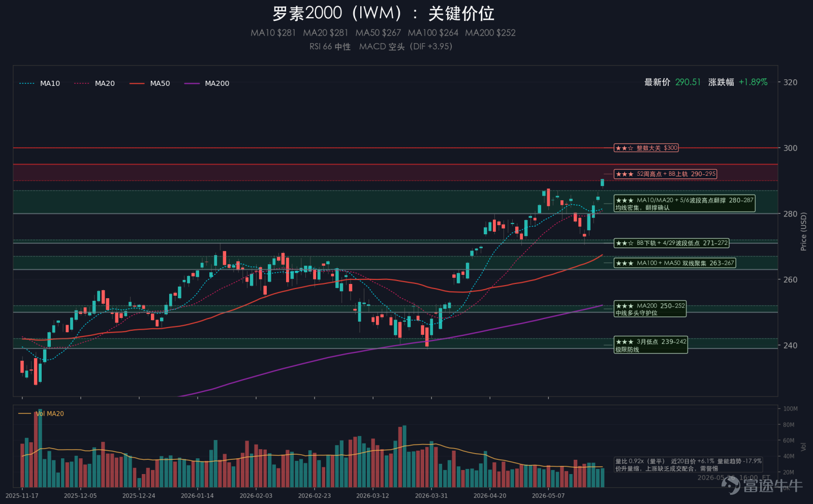Click the 3月低点 239-242 极限防线 label
This screenshot has height=504, width=813.
650,345
